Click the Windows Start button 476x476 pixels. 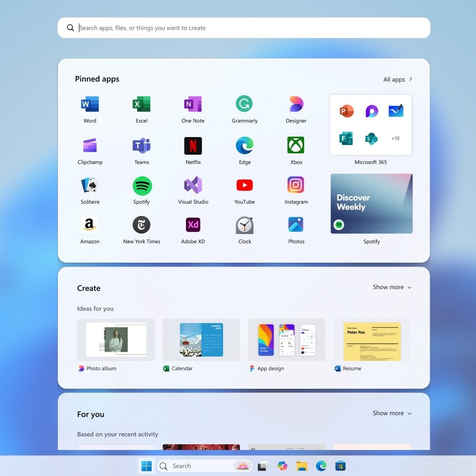(147, 466)
